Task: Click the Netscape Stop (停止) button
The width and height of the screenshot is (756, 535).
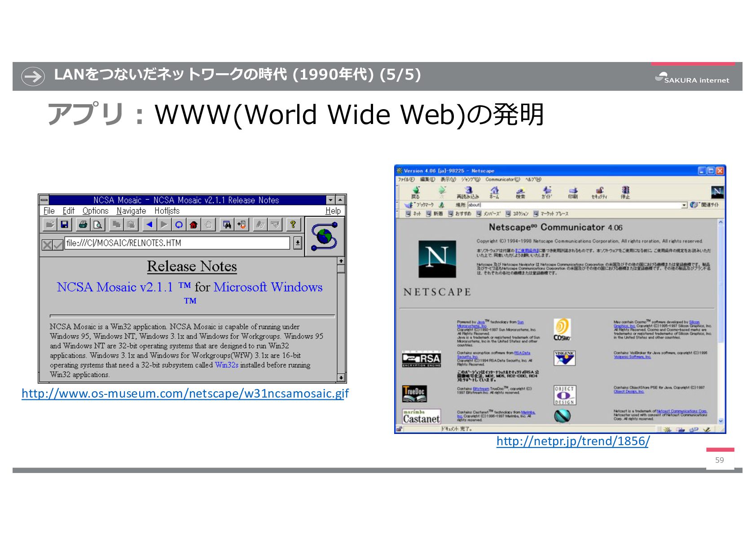Action: point(625,192)
